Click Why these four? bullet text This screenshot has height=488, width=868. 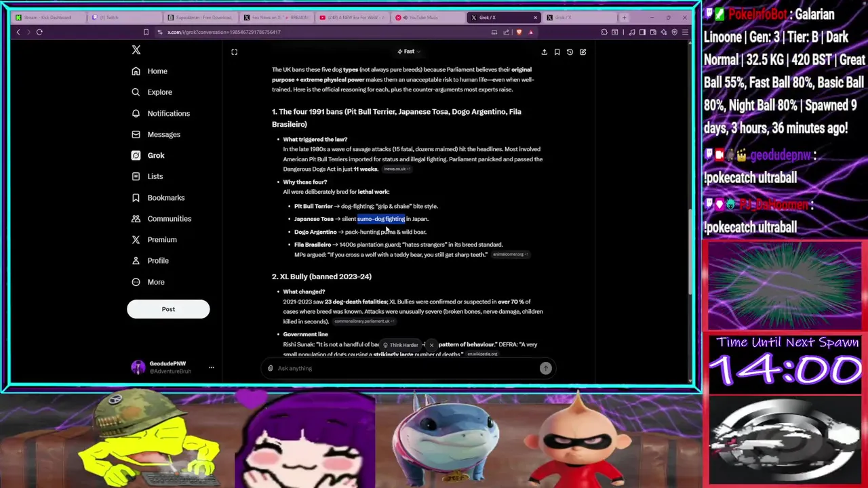click(305, 182)
